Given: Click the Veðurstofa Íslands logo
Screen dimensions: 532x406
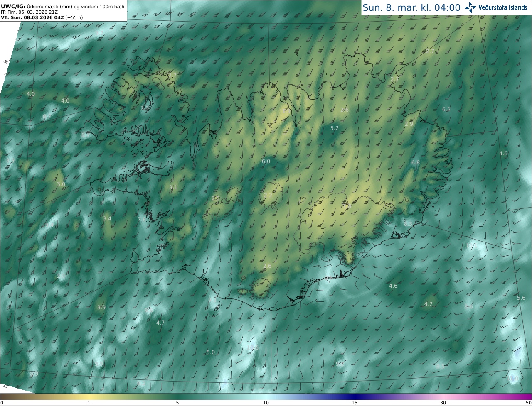Looking at the screenshot, I should pos(496,7).
